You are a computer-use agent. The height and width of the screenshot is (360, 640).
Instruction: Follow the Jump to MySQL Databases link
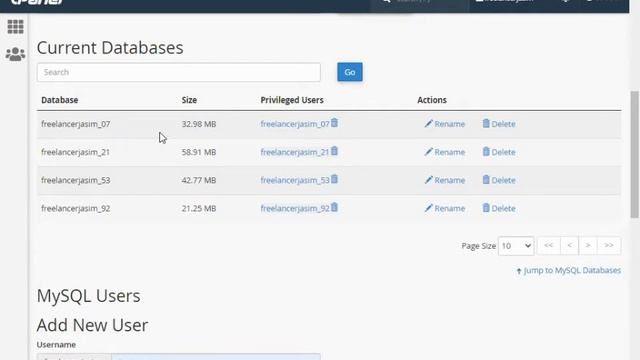[569, 270]
